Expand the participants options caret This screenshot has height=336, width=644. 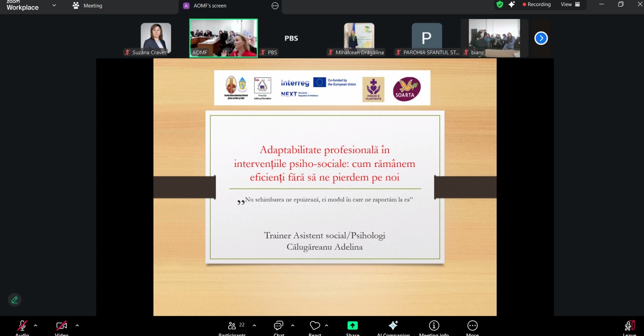coord(254,326)
